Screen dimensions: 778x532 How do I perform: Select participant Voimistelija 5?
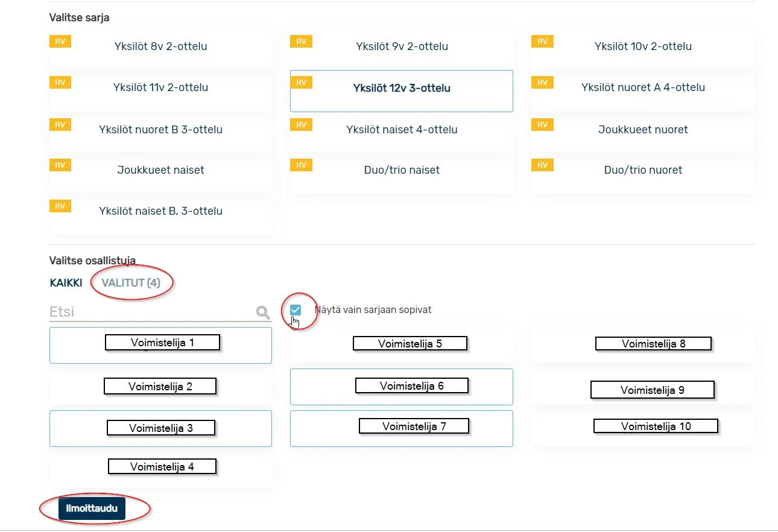point(402,346)
